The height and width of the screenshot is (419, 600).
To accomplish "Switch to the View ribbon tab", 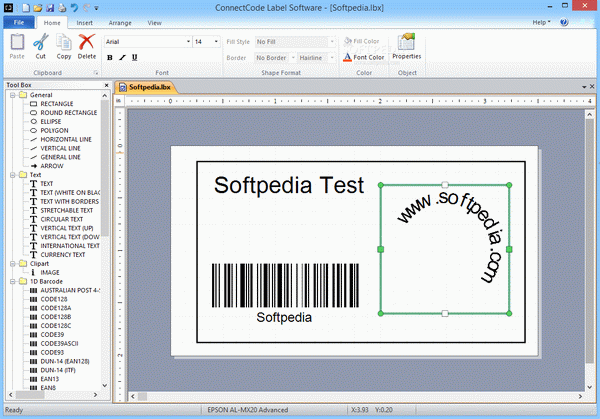I will (154, 23).
